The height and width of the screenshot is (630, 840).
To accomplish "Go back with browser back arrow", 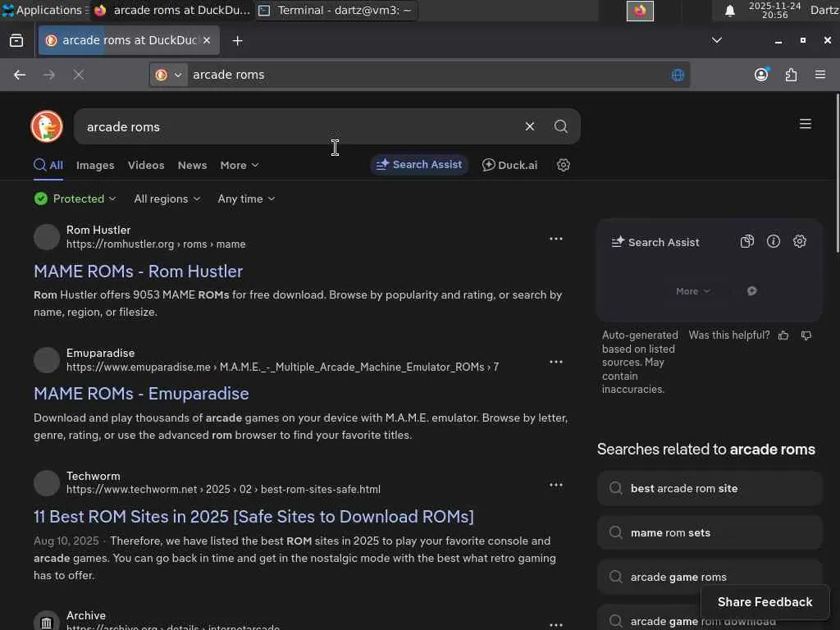I will click(x=20, y=75).
